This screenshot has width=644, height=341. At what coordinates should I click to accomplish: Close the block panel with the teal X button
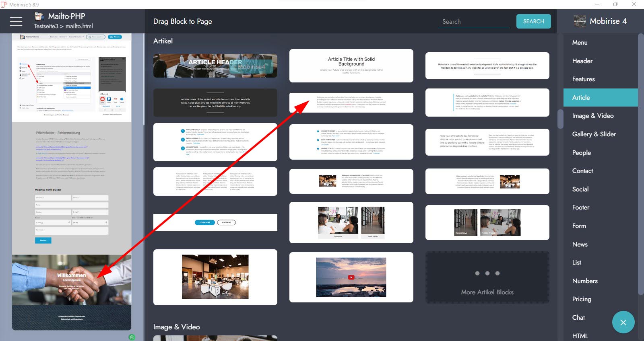[x=623, y=322]
